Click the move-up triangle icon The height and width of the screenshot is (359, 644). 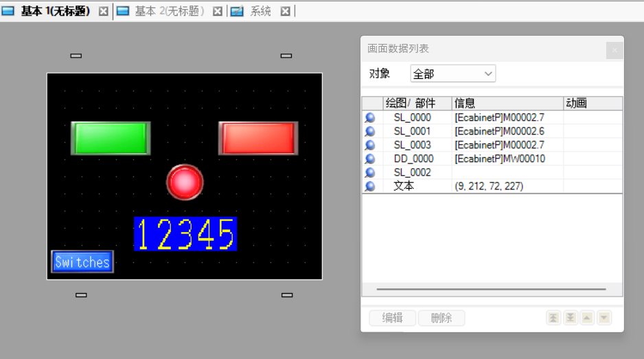click(x=587, y=318)
